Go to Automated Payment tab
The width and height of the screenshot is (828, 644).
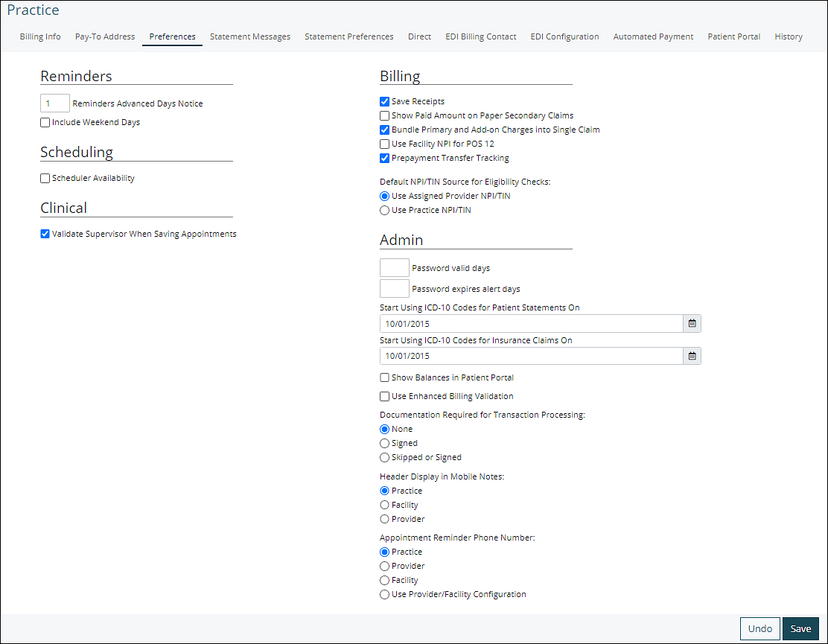tap(653, 36)
